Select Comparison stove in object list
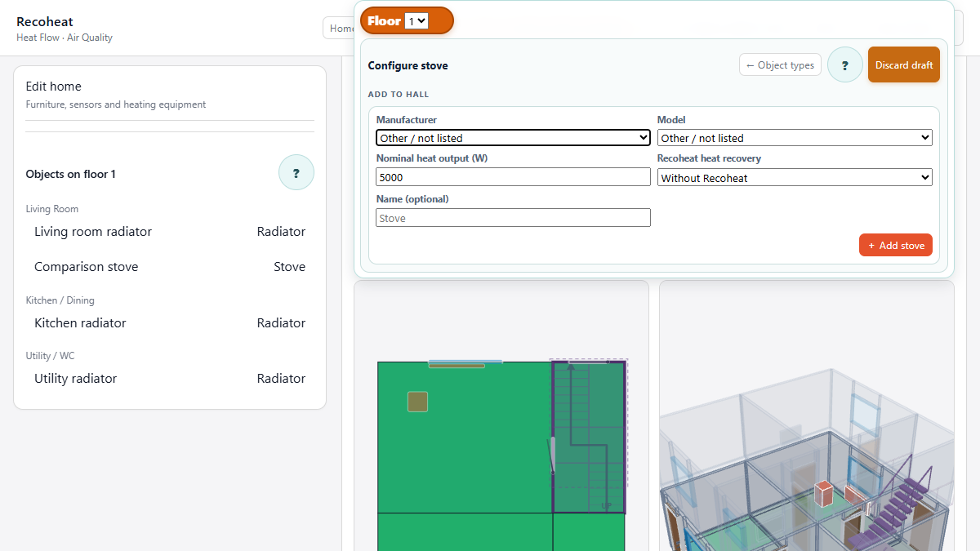 coord(170,267)
